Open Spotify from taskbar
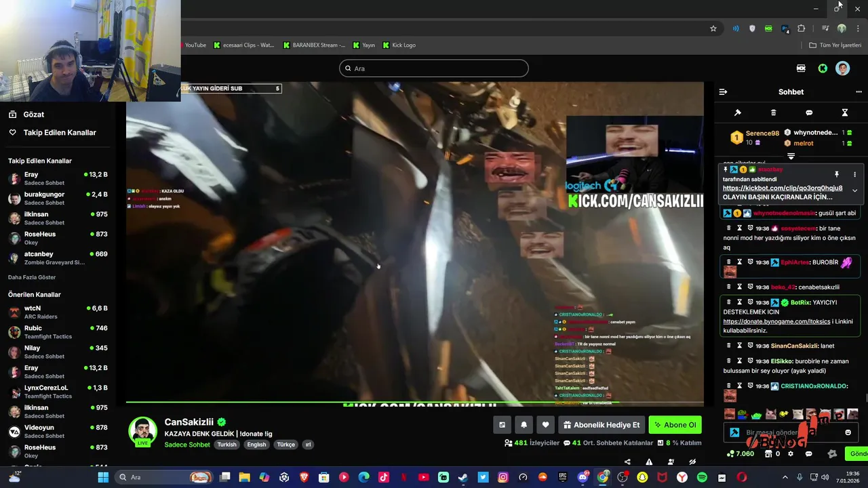 (x=702, y=477)
